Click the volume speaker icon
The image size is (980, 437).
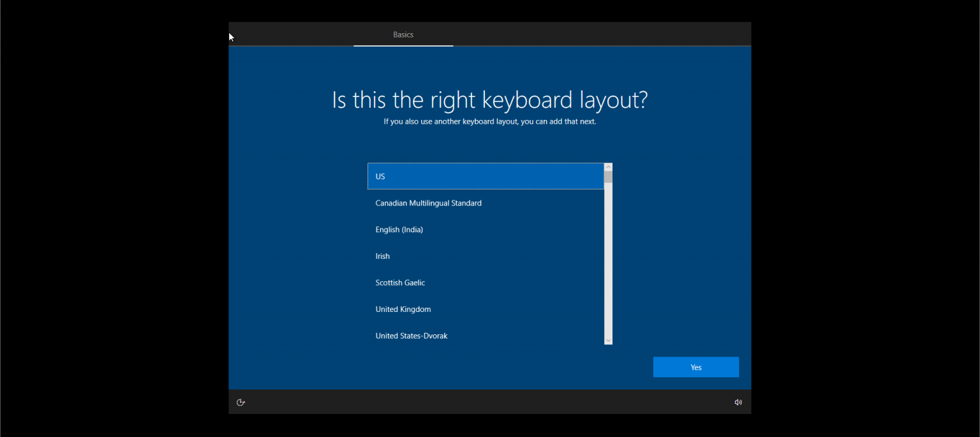point(738,403)
